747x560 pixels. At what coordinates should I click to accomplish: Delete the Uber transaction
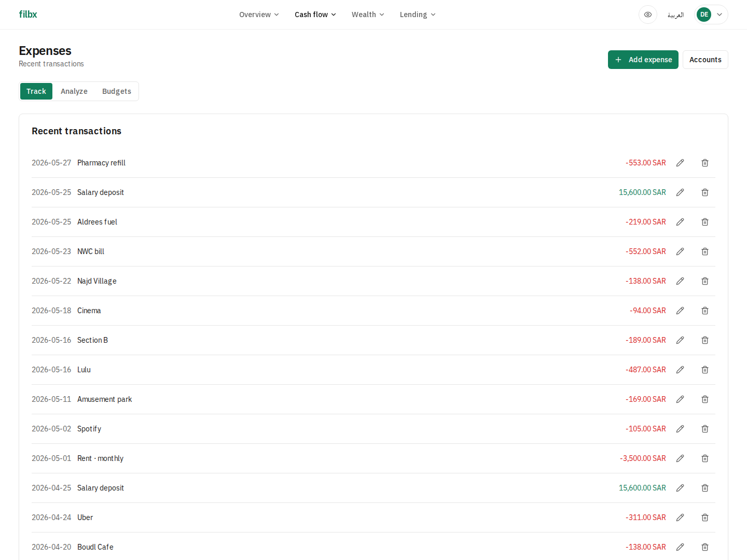point(705,517)
